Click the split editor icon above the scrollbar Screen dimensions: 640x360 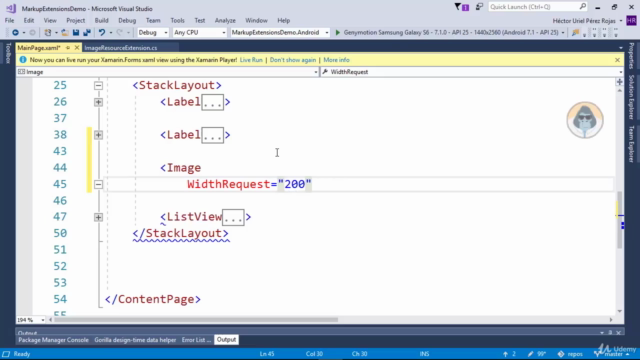pos(620,82)
